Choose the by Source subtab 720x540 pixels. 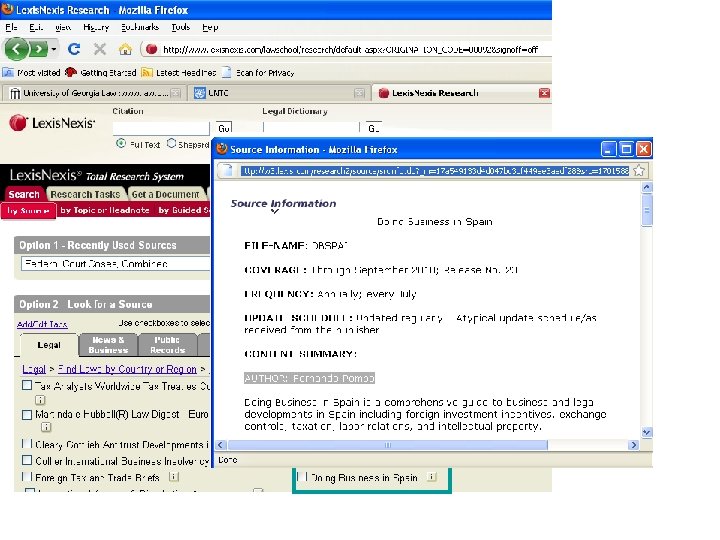[x=28, y=210]
